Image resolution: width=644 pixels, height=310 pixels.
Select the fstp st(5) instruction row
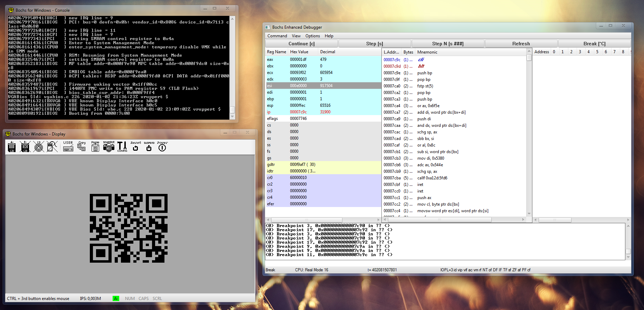(454, 86)
